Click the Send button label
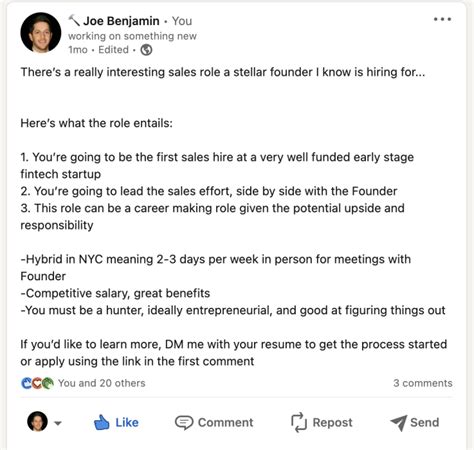 (x=425, y=423)
